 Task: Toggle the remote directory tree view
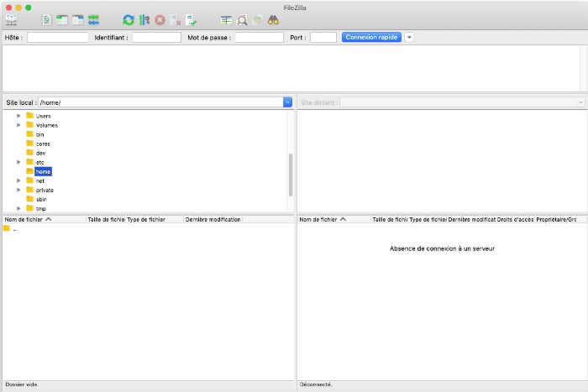tap(77, 20)
